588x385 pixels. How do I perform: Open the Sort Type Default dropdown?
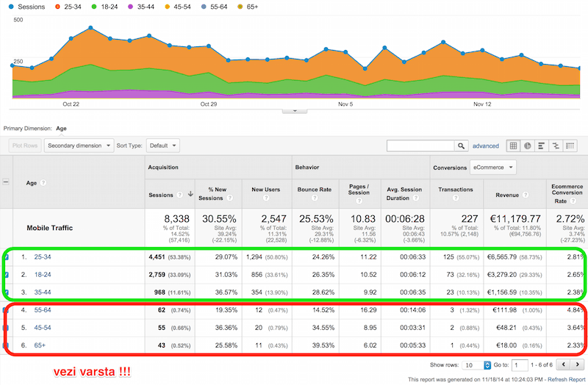[x=162, y=145]
